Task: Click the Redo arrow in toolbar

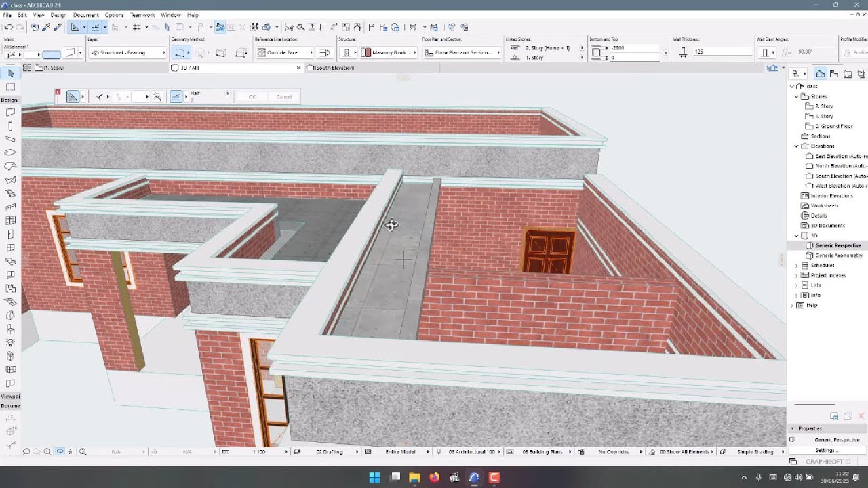Action: (x=20, y=27)
